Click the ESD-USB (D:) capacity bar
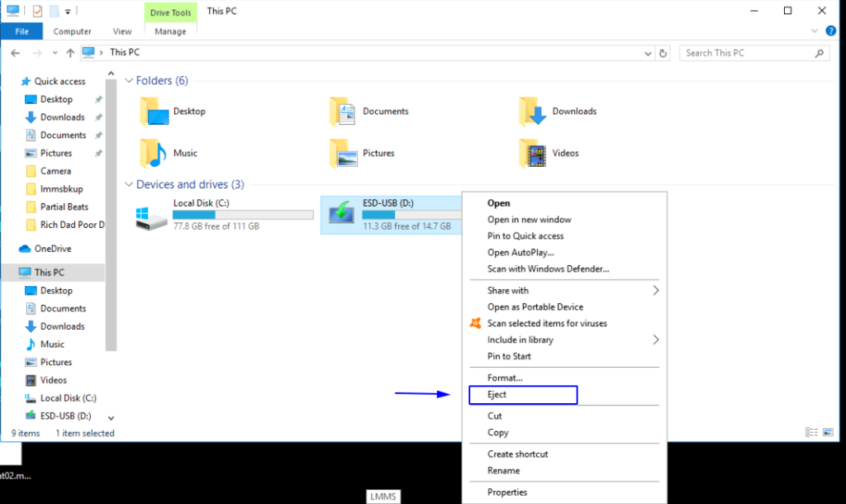 (411, 215)
